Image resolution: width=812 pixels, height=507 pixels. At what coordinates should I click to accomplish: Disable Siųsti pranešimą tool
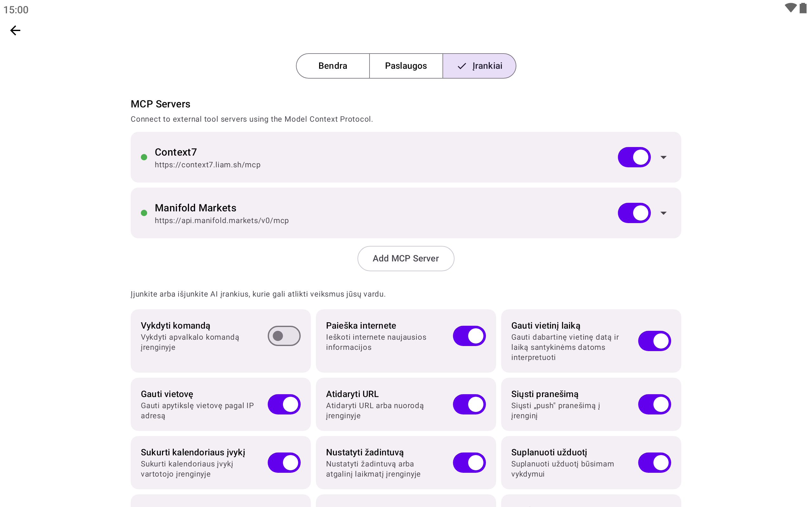pyautogui.click(x=654, y=404)
